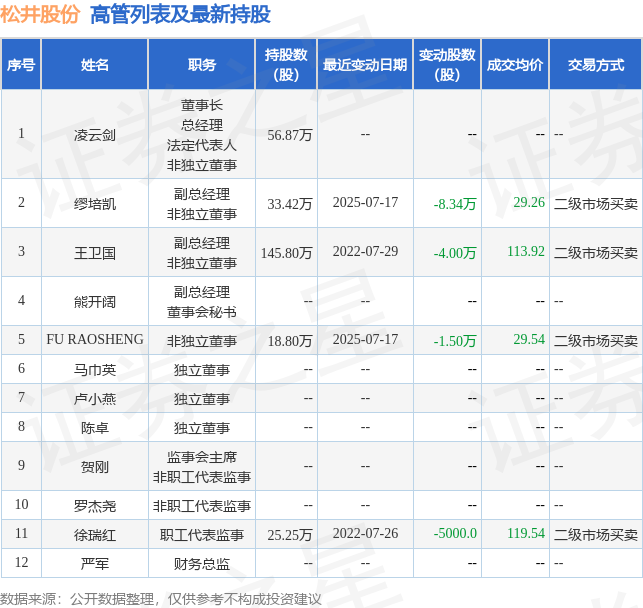The width and height of the screenshot is (643, 608).
Task: Click the change value -4.00万
Action: tap(455, 253)
